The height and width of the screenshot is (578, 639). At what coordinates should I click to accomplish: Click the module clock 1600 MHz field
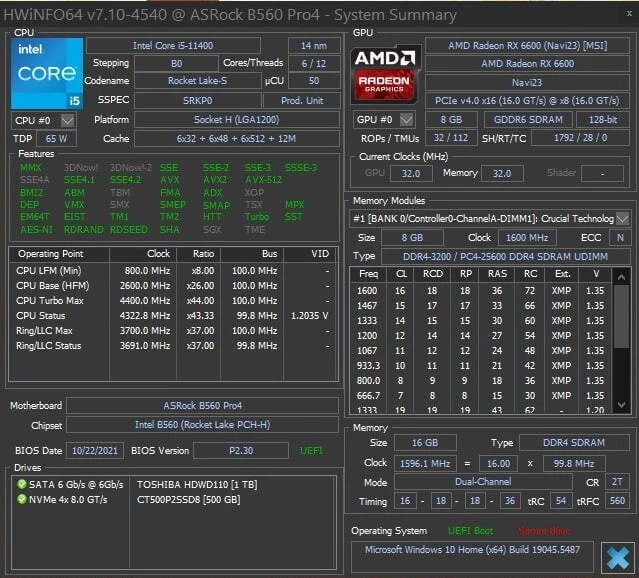[x=527, y=238]
